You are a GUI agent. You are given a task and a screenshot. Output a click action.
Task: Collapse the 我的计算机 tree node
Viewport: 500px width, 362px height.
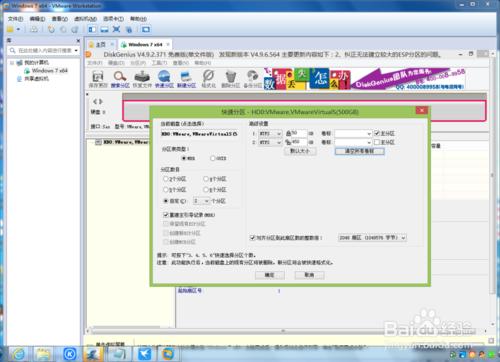(x=12, y=63)
